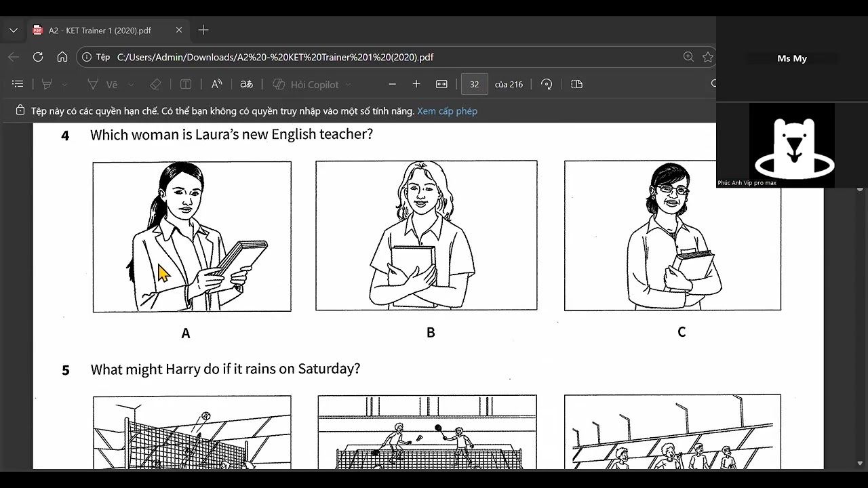Image resolution: width=868 pixels, height=488 pixels.
Task: Click the volleyball court picture
Action: click(192, 432)
